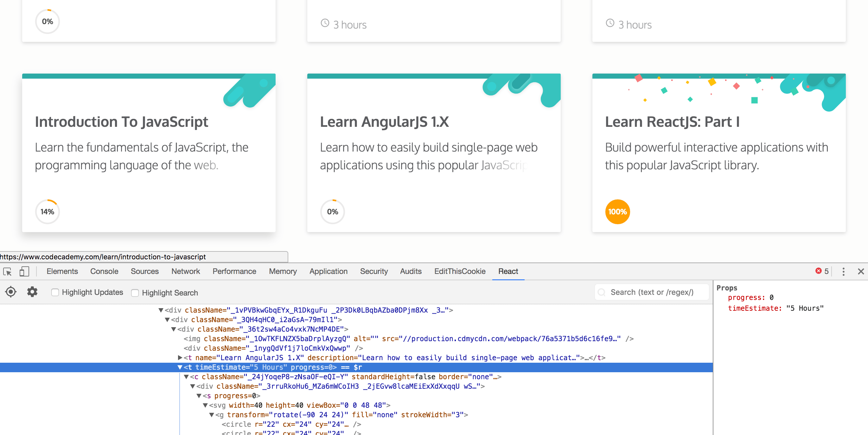Open the React DevTools settings gear
868x435 pixels.
tap(32, 292)
